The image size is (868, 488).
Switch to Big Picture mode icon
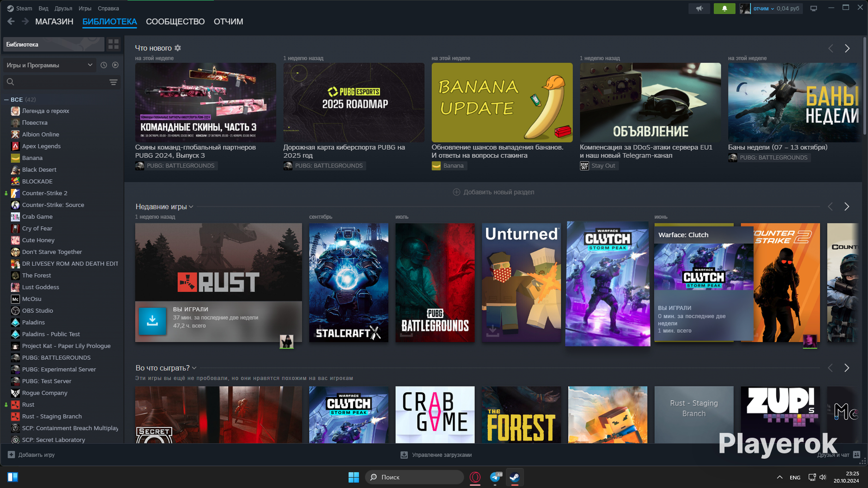[x=813, y=8]
